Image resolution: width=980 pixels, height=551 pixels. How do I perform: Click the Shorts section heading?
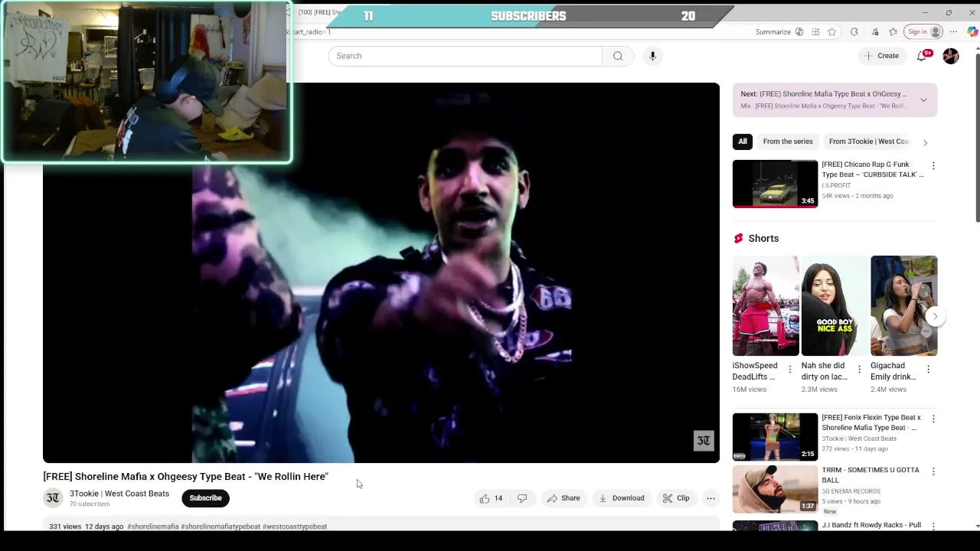point(763,239)
